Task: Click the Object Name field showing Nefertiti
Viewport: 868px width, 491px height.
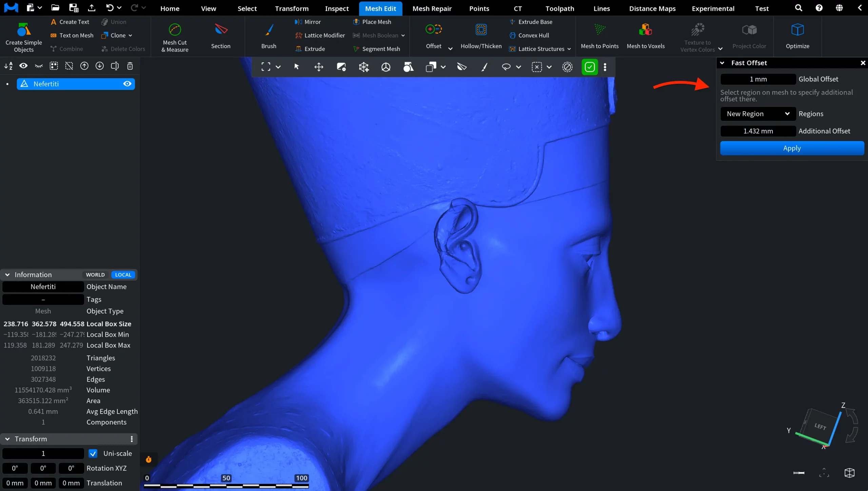Action: (43, 287)
